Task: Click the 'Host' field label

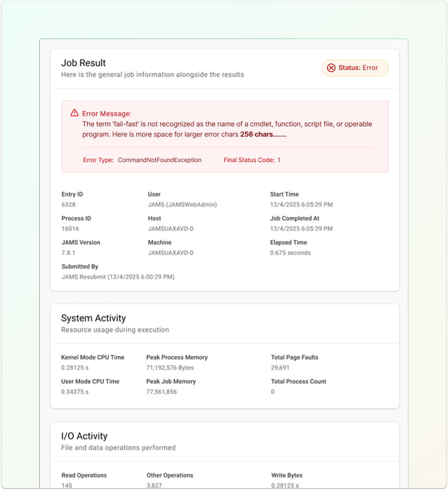Action: coord(154,219)
